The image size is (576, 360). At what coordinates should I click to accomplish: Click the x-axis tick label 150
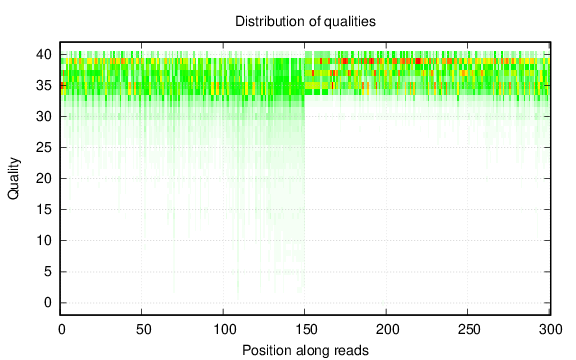click(306, 329)
